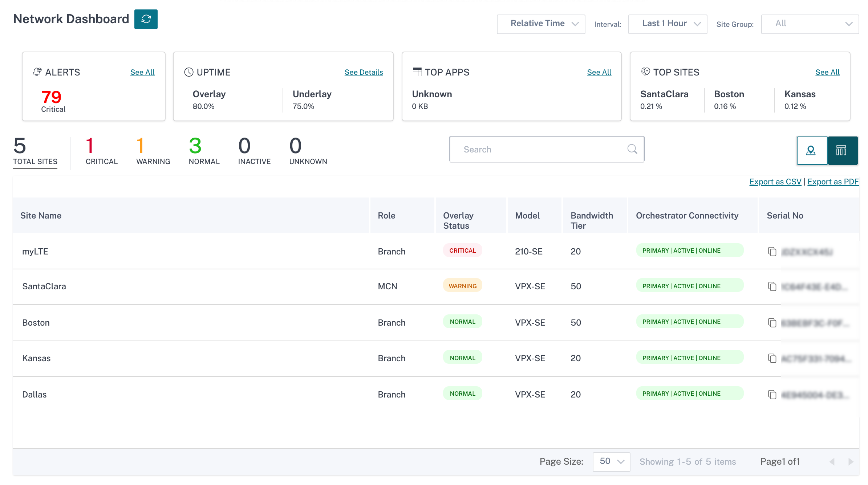Copy serial number for SantaClara site
This screenshot has height=485, width=868.
pyautogui.click(x=772, y=286)
